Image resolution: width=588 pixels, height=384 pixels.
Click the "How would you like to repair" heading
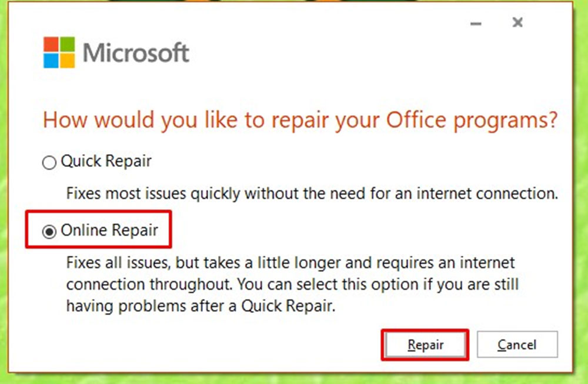coord(176,119)
